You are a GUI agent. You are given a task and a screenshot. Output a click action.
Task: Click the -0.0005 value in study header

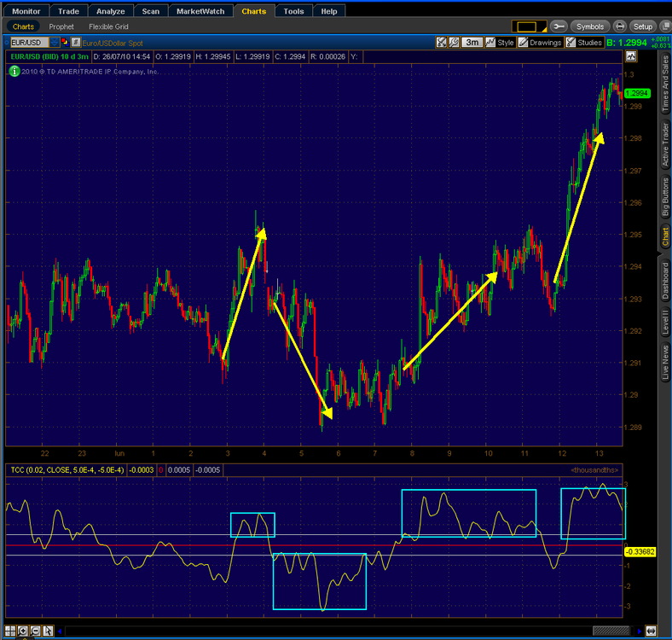(x=207, y=470)
